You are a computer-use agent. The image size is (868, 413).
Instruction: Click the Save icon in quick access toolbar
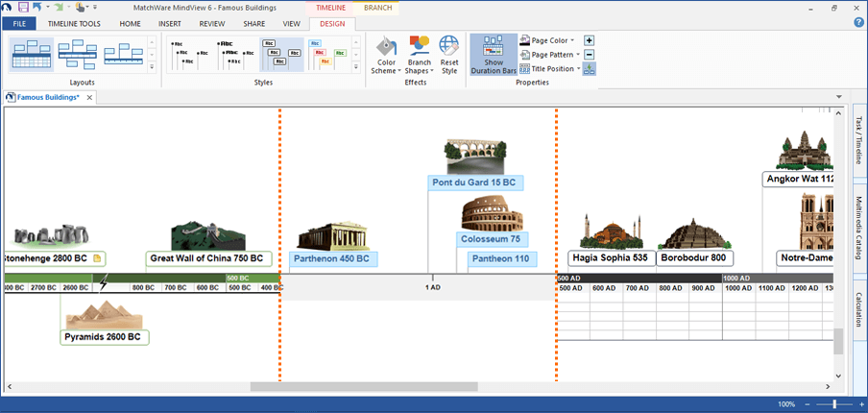click(22, 7)
